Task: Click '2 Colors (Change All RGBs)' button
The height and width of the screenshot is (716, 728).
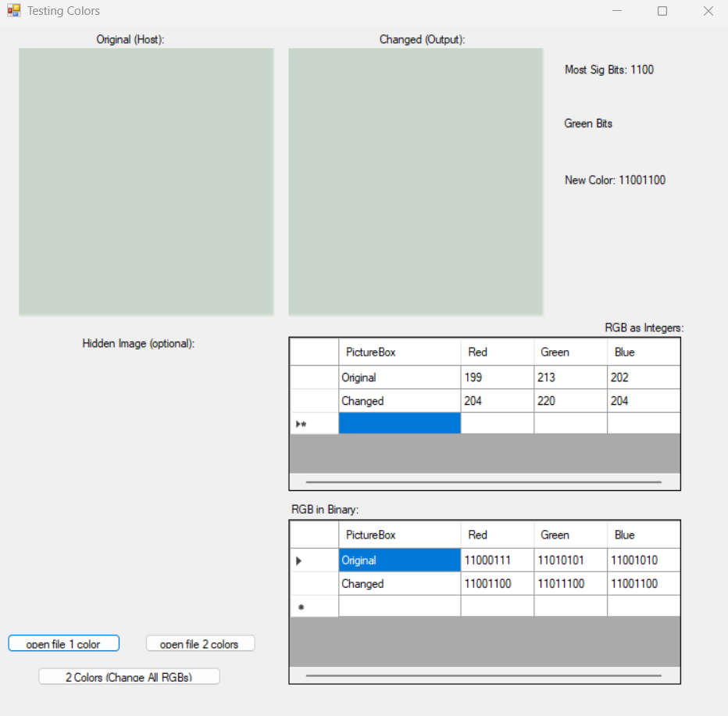Action: pyautogui.click(x=129, y=677)
